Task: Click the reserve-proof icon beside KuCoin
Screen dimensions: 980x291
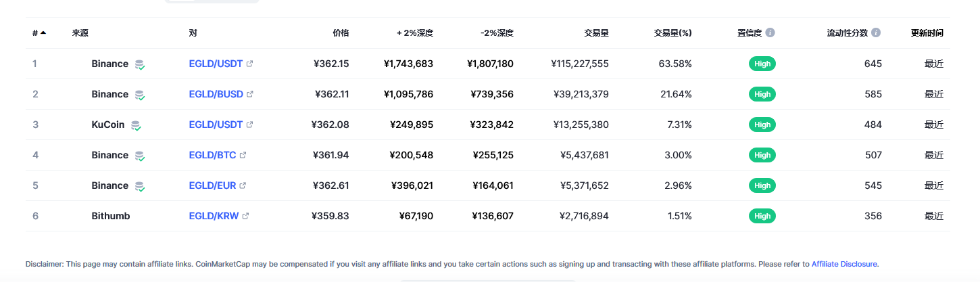Action: [136, 125]
